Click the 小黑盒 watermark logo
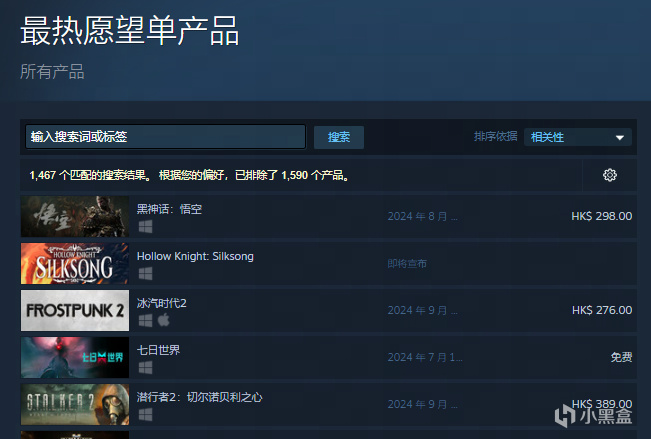Viewport: 651px width, 439px height. coord(593,416)
